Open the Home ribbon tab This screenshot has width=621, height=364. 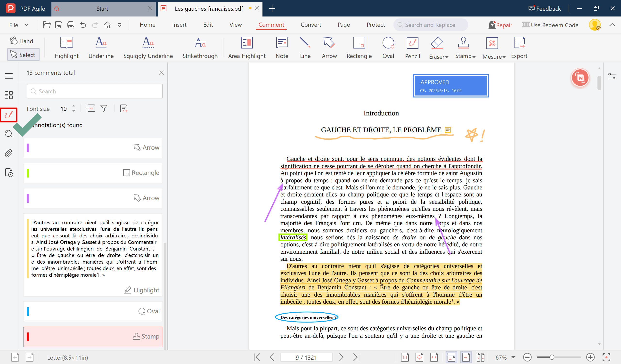click(x=147, y=25)
